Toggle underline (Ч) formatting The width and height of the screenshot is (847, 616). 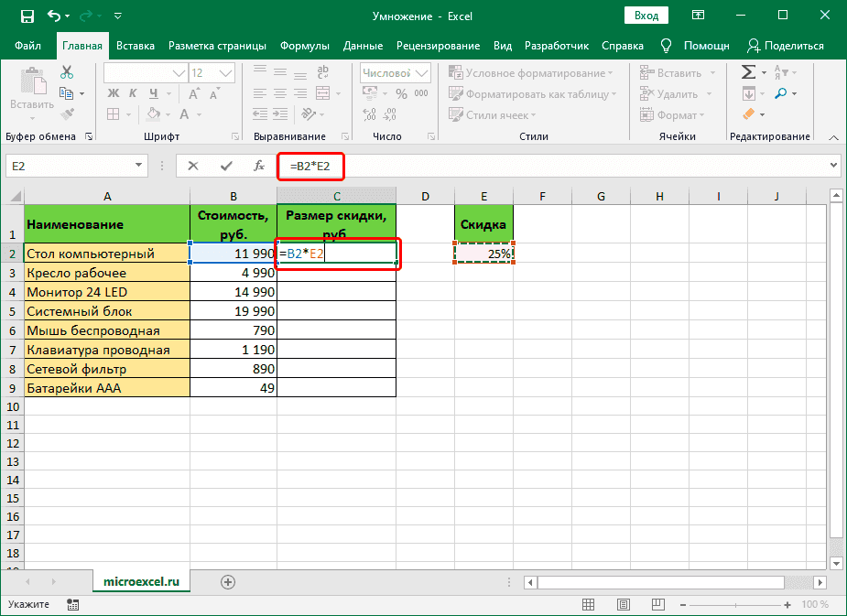[153, 92]
